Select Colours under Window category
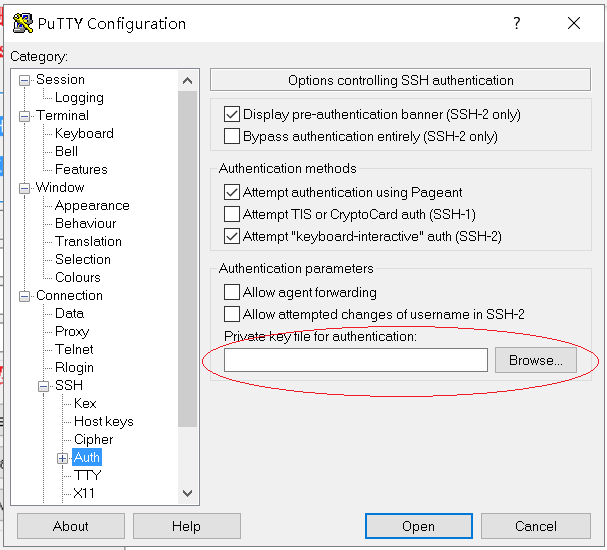Viewport: 607px width, 550px height. click(x=78, y=278)
